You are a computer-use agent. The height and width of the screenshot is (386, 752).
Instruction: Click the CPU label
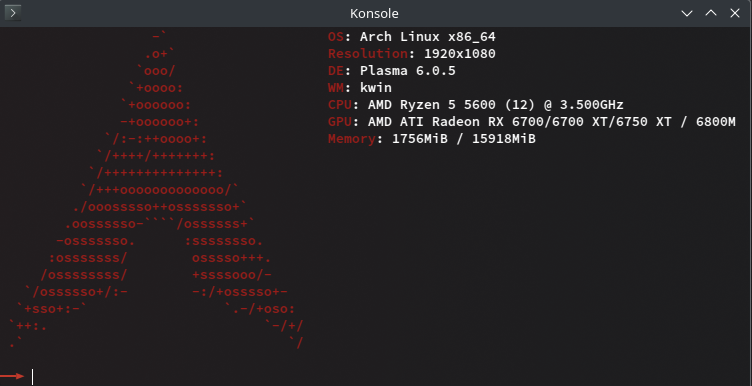340,105
